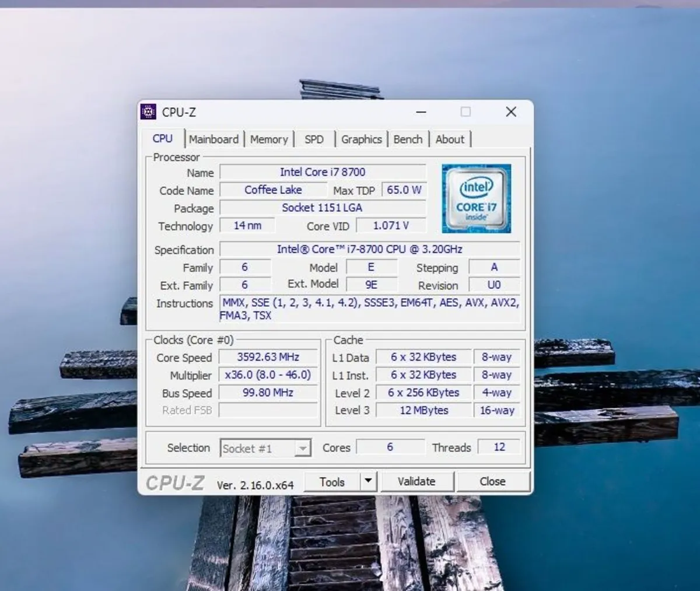
Task: Click the Close button at bottom
Action: (492, 482)
